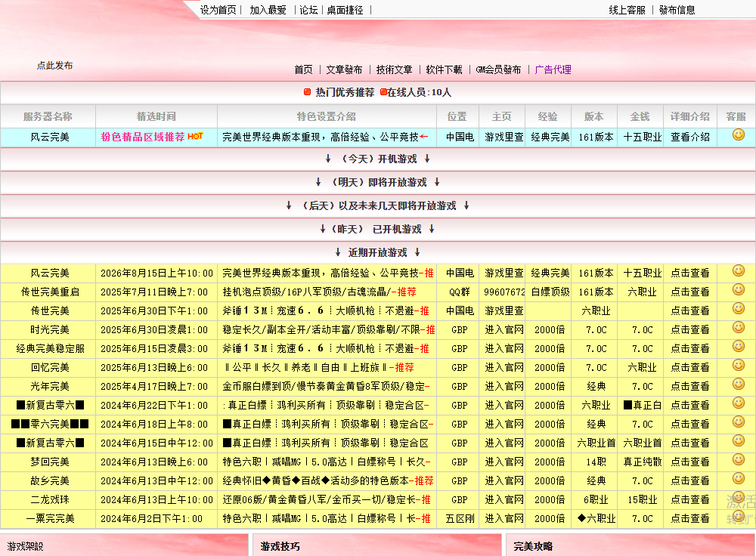
Task: Expand the (明天) 即将开放游戏 section
Action: click(377, 182)
